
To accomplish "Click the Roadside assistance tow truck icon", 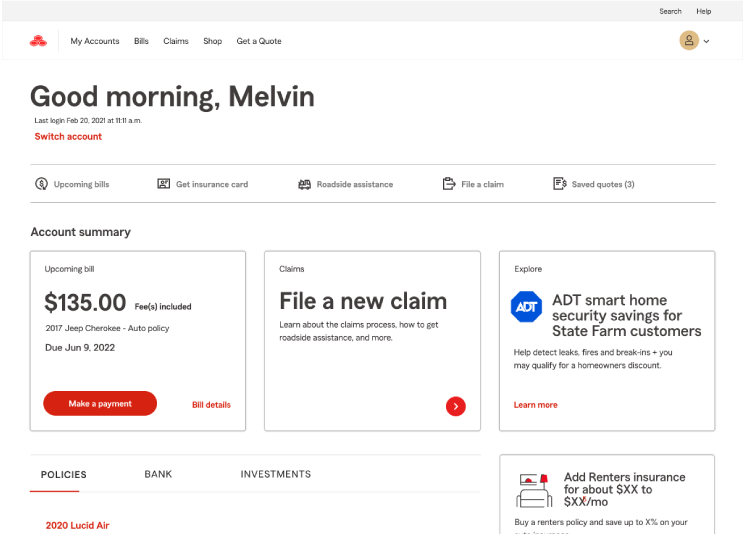I will [x=305, y=184].
